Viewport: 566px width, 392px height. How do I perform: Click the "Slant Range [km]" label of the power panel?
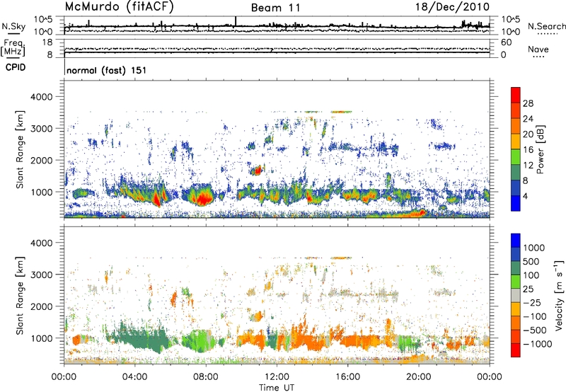[x=20, y=149]
